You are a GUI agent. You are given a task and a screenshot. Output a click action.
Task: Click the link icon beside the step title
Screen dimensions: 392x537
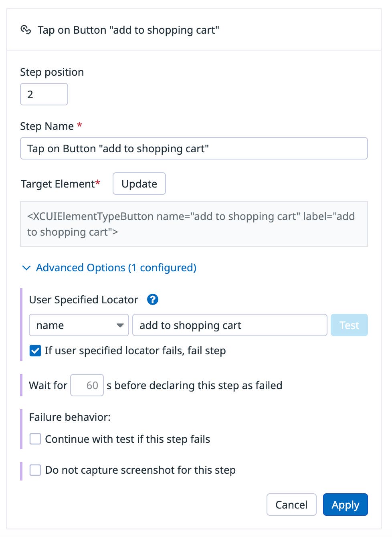click(x=26, y=29)
